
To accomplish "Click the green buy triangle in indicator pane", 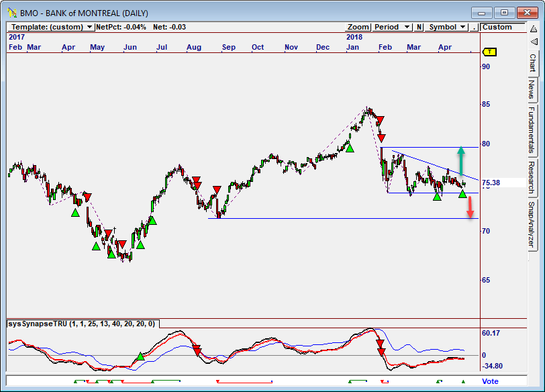I will point(141,356).
